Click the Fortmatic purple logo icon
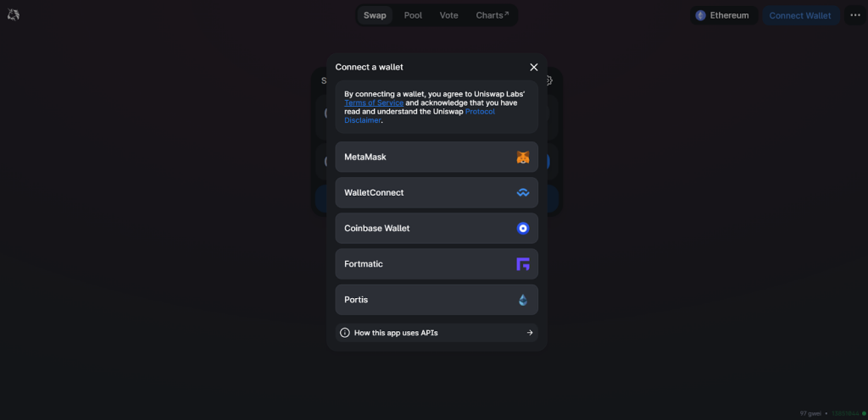Viewport: 868px width, 420px height. pos(523,264)
